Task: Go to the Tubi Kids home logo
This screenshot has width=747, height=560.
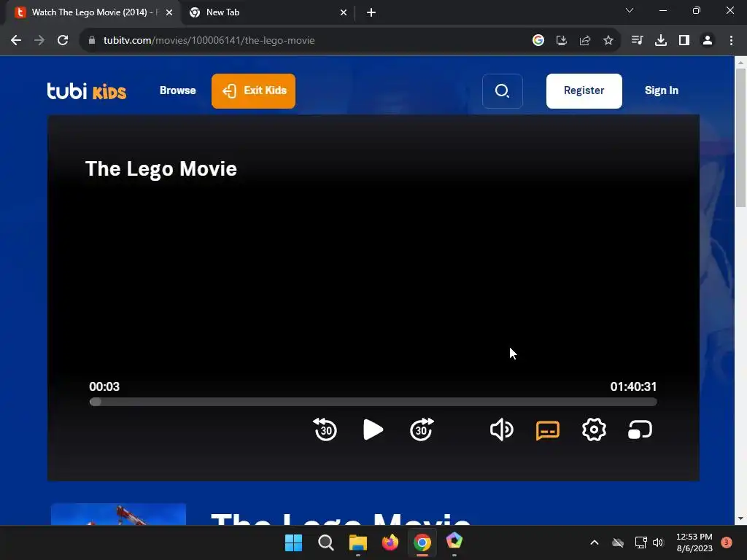Action: [x=87, y=90]
